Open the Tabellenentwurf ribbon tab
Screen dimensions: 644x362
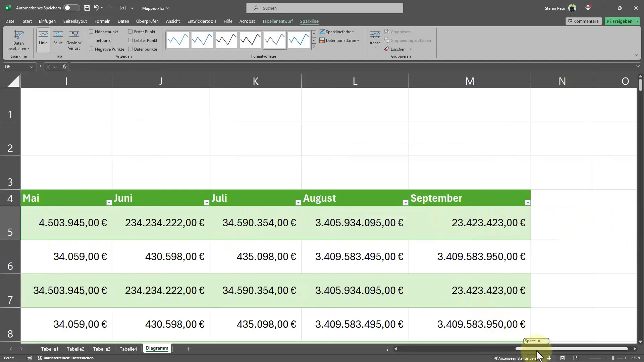[x=277, y=21]
